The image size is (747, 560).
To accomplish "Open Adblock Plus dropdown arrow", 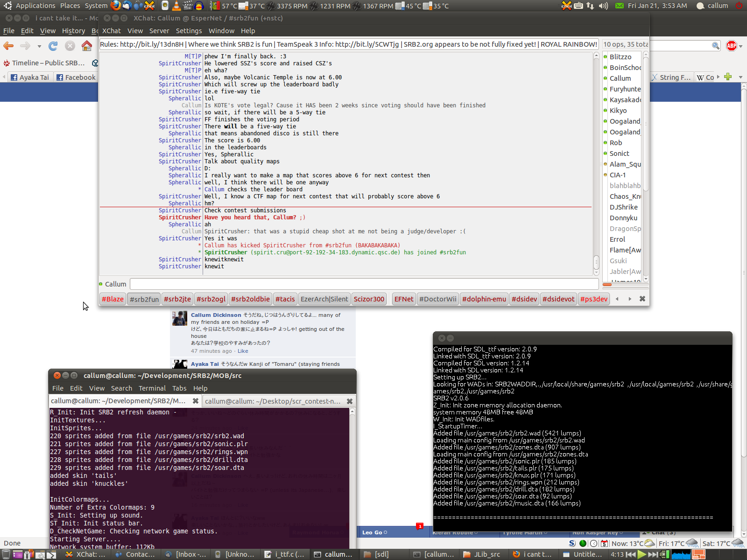I will [x=741, y=46].
